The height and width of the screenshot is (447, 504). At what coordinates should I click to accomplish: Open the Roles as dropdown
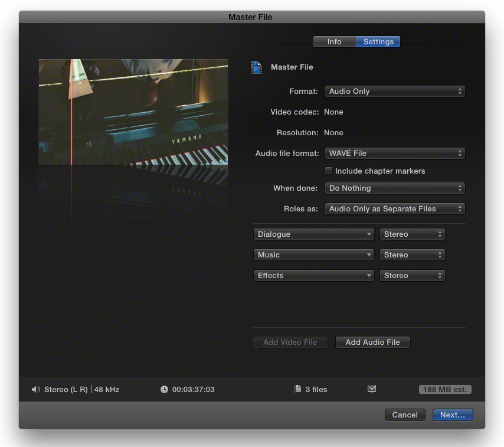click(395, 208)
